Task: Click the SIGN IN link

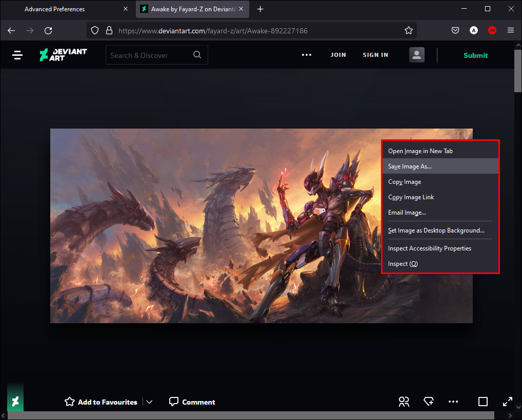Action: click(375, 55)
